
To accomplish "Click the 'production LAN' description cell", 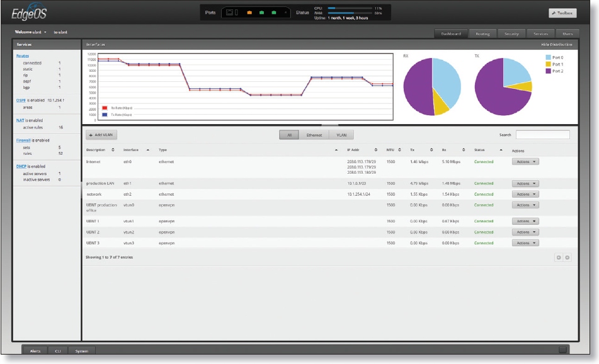I will pyautogui.click(x=100, y=183).
